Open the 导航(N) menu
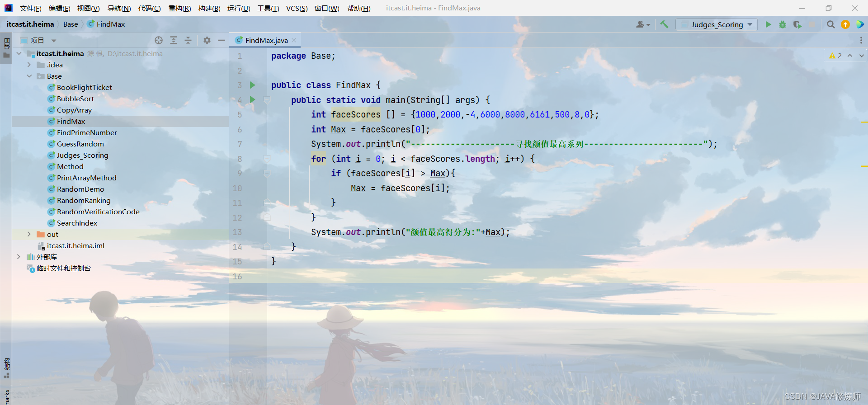 click(119, 8)
